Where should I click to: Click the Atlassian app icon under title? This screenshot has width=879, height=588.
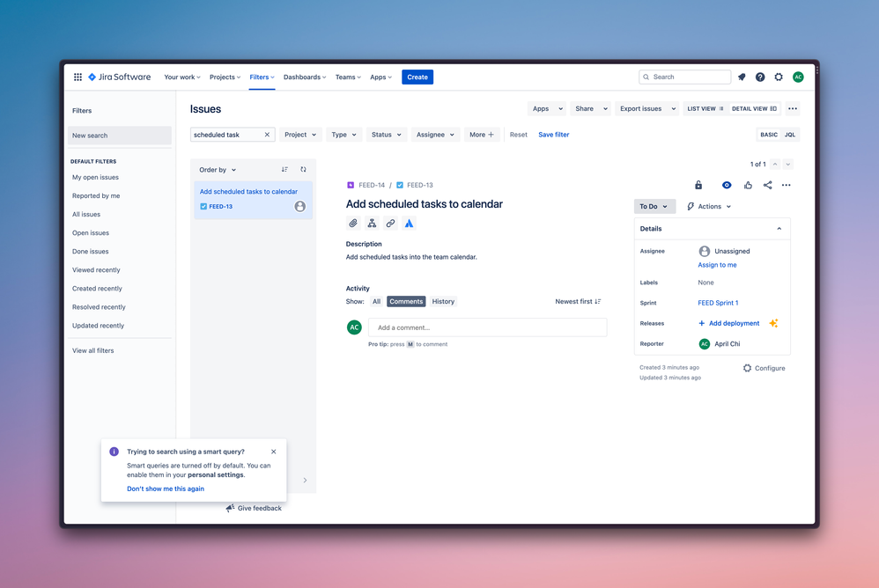point(410,224)
